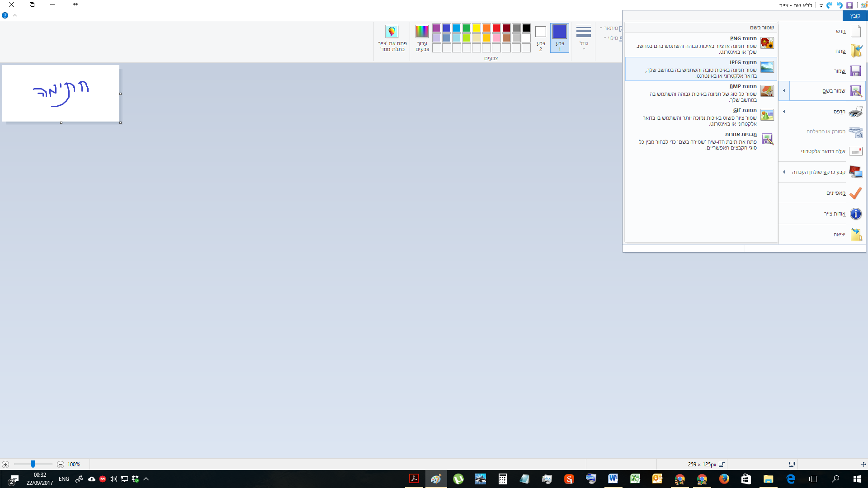Click the ENG language indicator
The height and width of the screenshot is (488, 868).
point(64,479)
